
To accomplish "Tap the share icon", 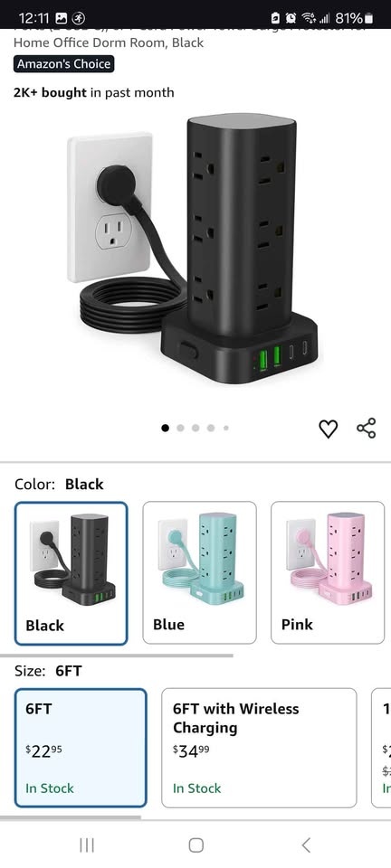I will tap(366, 428).
